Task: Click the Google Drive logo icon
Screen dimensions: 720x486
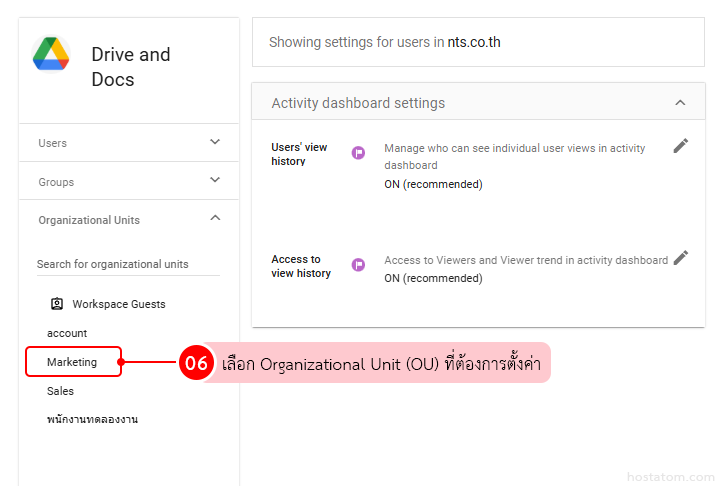Action: (x=51, y=54)
